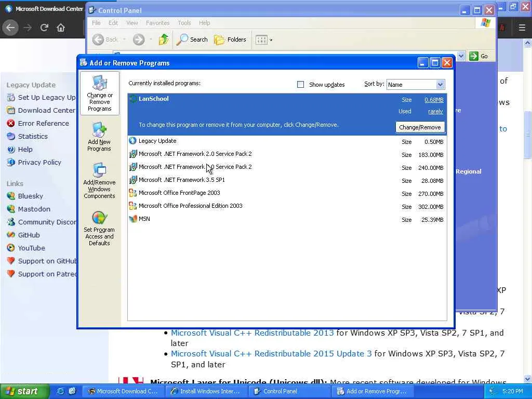Image resolution: width=532 pixels, height=399 pixels.
Task: Open Edit menu in Control Panel
Action: click(113, 23)
